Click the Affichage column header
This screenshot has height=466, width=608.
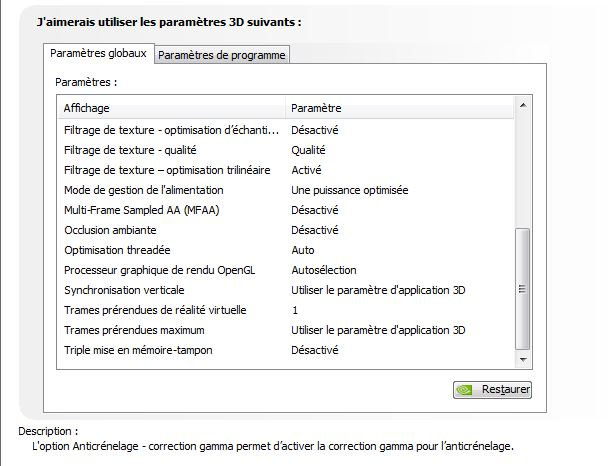tap(172, 108)
